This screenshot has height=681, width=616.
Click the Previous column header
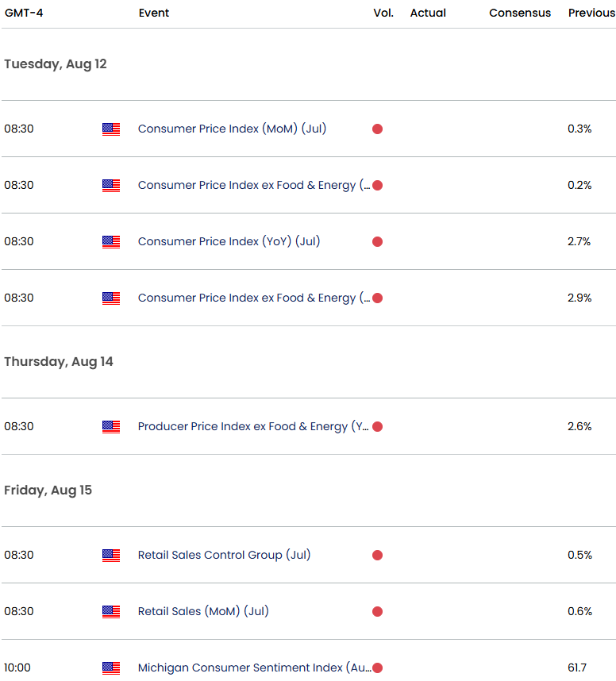591,13
